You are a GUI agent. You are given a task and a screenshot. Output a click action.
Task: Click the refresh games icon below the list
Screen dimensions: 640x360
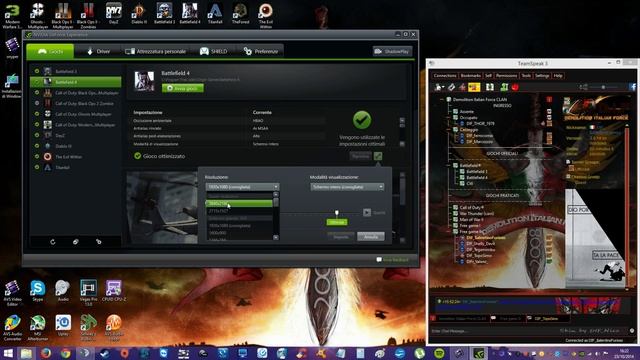[x=53, y=242]
